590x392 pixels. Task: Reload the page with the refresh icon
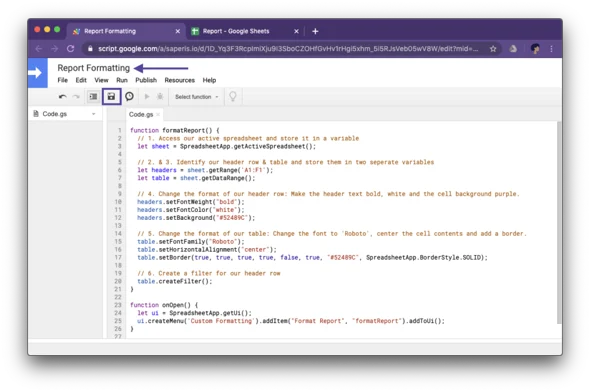tap(70, 49)
